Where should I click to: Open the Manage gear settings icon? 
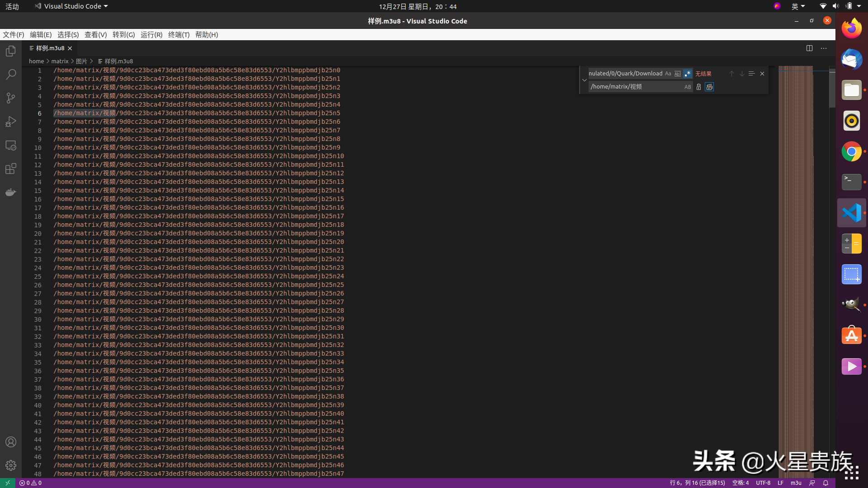11,465
